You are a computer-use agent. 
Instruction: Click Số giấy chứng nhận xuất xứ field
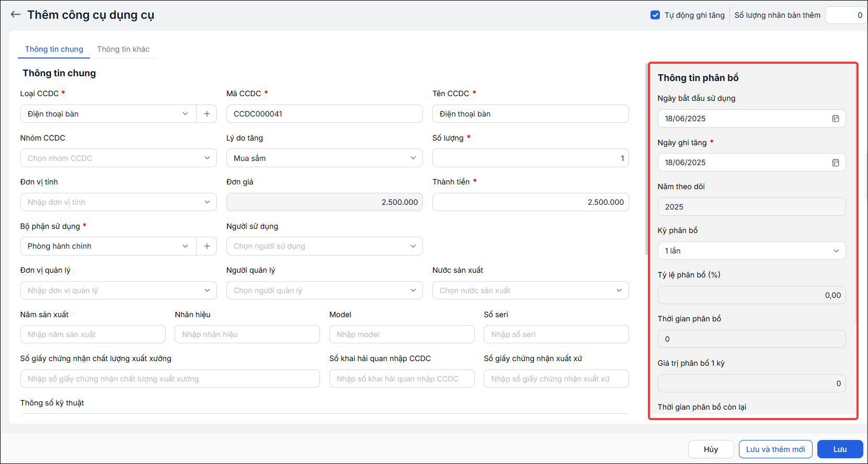point(556,379)
